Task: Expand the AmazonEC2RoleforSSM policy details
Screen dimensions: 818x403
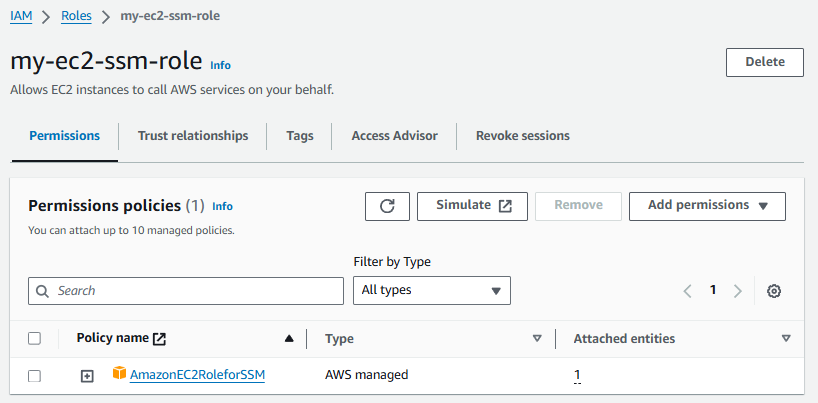Action: 87,375
